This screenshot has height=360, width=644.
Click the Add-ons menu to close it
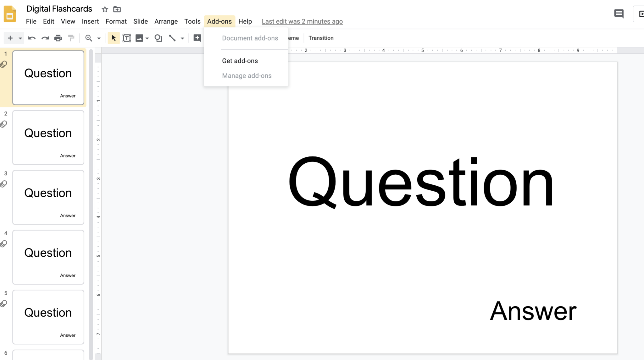[219, 21]
